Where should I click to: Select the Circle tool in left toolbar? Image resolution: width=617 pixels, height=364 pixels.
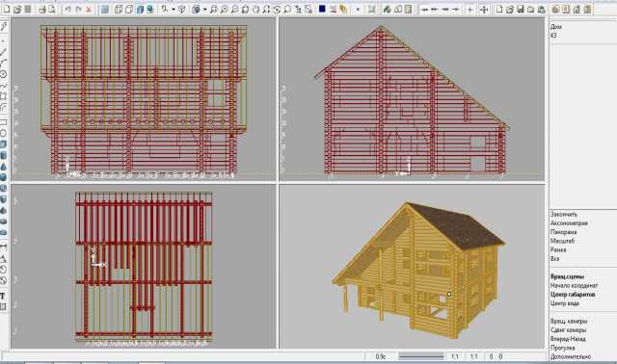pyautogui.click(x=4, y=74)
